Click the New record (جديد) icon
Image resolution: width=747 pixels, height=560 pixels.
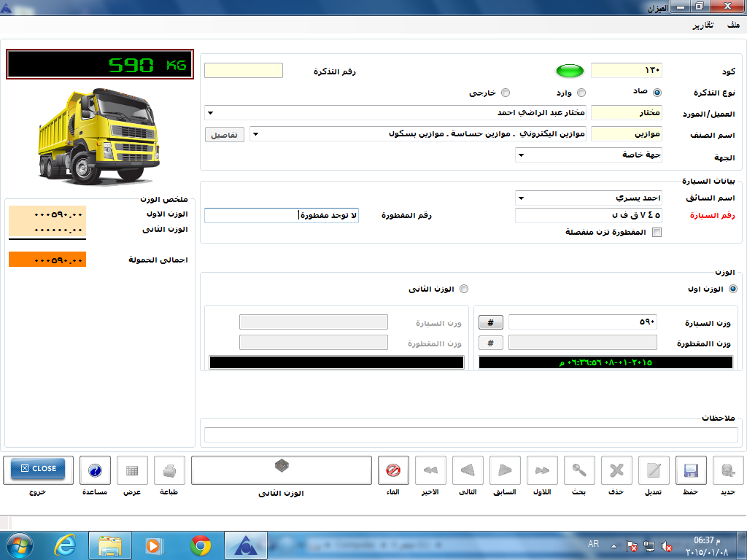(x=727, y=470)
